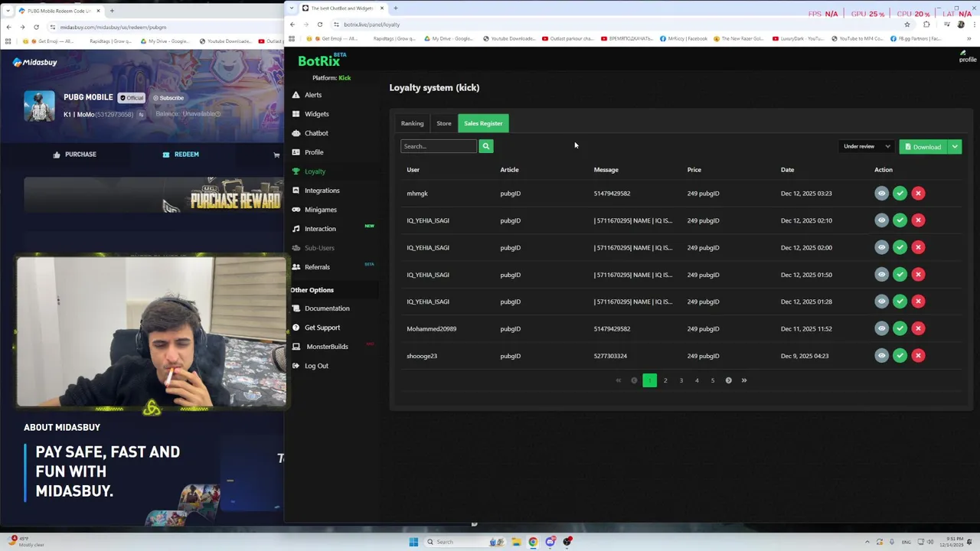Go to next sales page arrow
Viewport: 980px width, 551px height.
pos(728,380)
